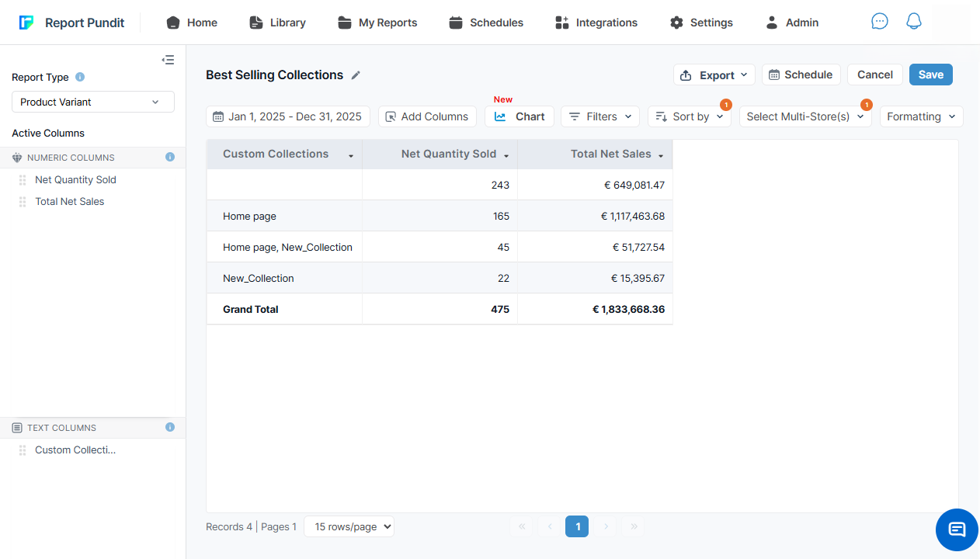
Task: Open Total Net Sales column header arrow
Action: point(661,156)
